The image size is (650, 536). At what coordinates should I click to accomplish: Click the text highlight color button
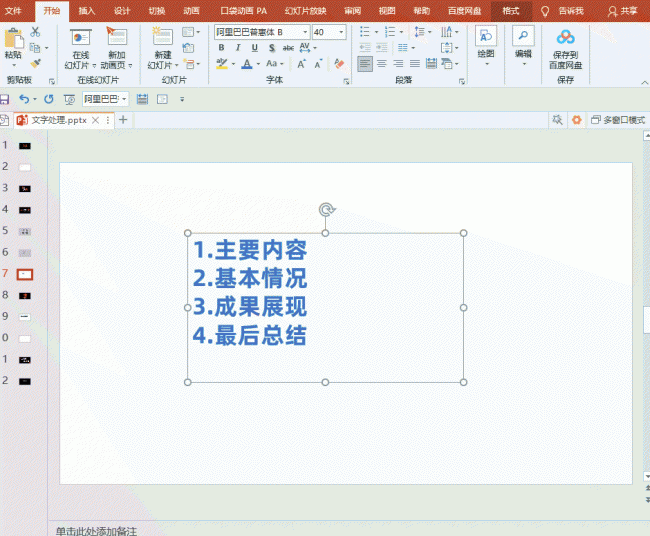tap(222, 64)
